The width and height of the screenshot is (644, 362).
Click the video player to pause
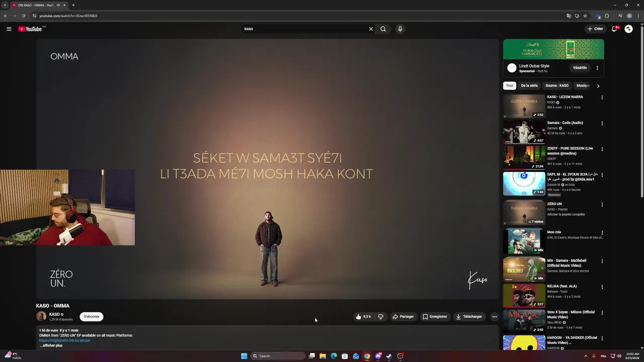coord(267,169)
